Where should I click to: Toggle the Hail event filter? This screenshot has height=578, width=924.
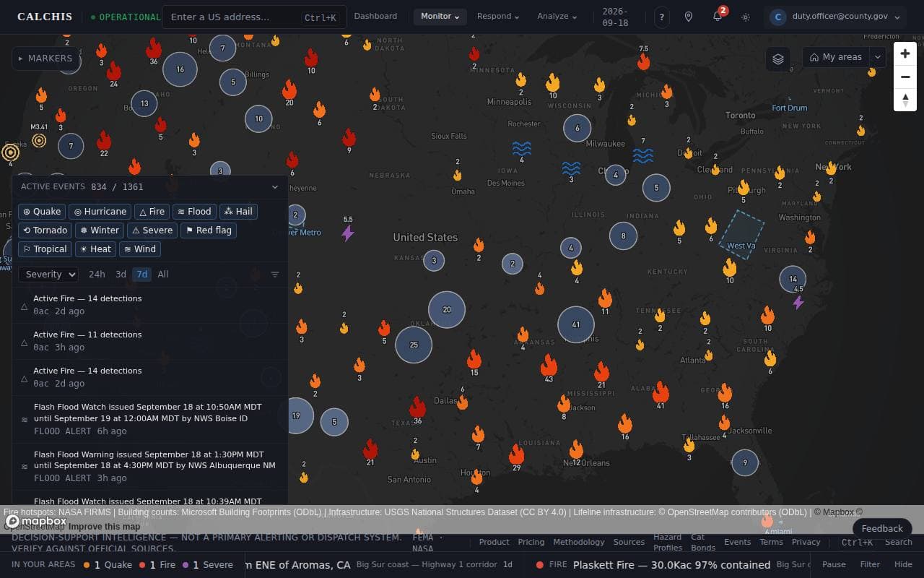(239, 212)
